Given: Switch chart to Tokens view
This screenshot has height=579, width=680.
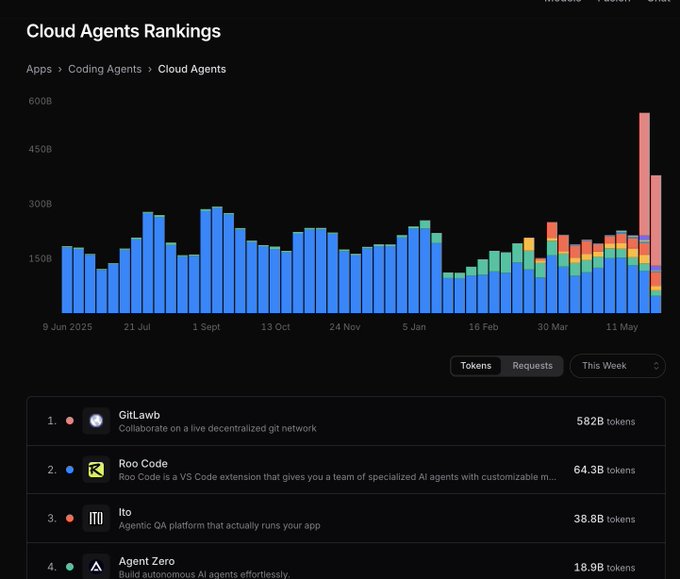Looking at the screenshot, I should (476, 366).
